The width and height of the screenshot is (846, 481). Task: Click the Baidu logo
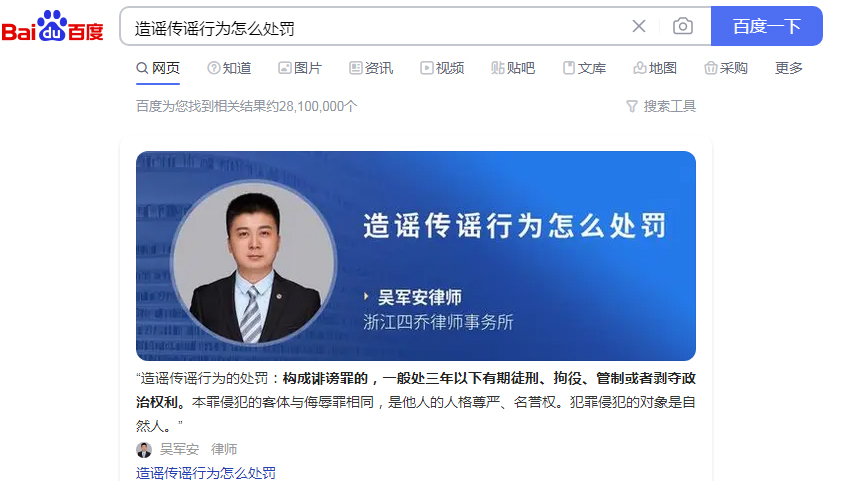52,26
